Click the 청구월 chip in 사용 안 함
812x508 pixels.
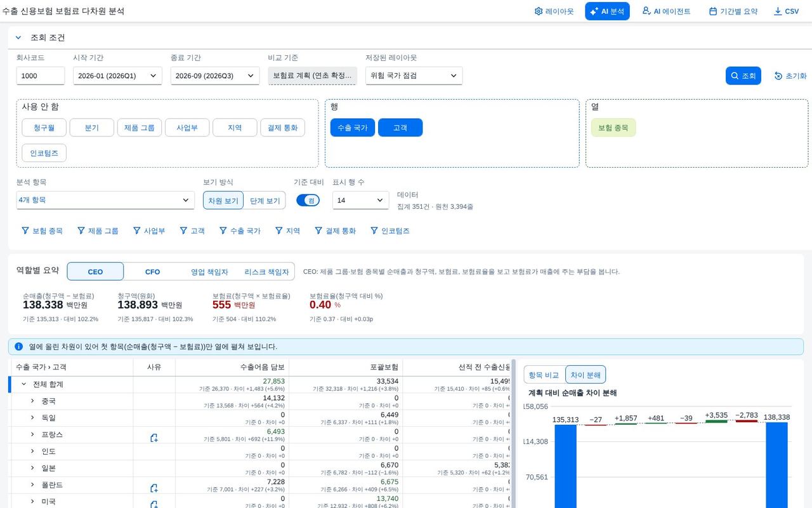(44, 128)
